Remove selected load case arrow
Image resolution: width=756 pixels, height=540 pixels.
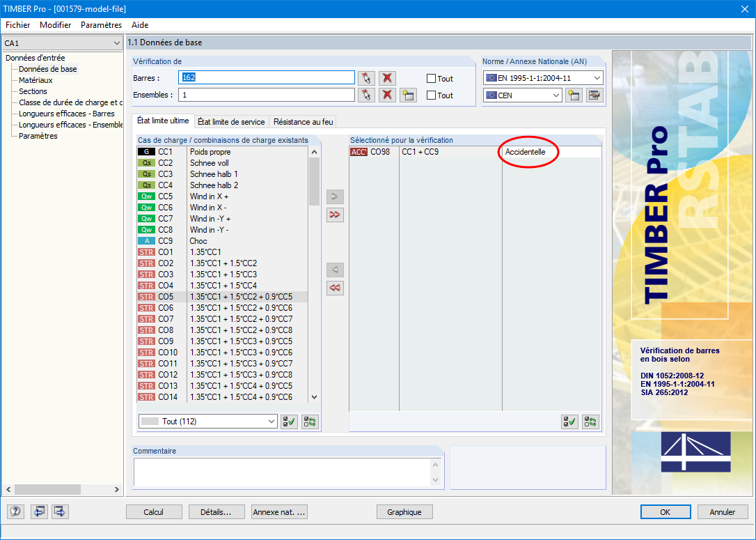pos(335,270)
